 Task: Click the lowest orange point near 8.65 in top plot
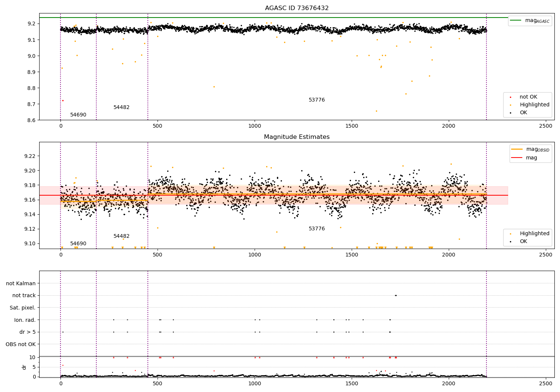coord(376,111)
